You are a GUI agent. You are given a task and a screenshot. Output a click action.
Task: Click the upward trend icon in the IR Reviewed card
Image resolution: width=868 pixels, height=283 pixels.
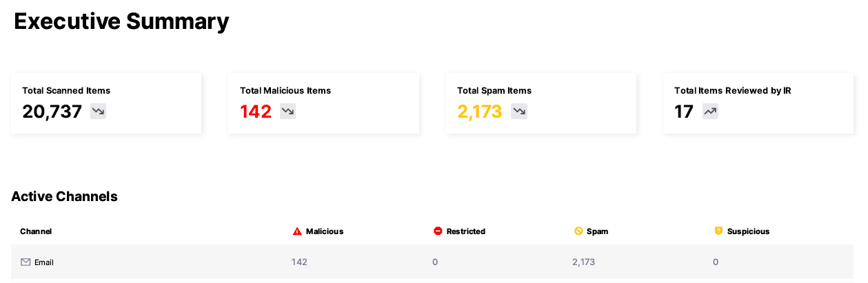pyautogui.click(x=710, y=111)
